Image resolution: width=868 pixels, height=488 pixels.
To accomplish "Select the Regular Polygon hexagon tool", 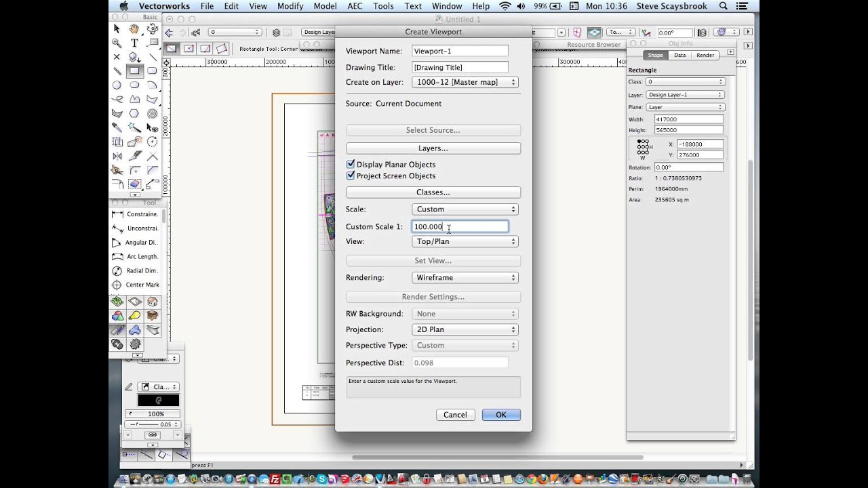I will [x=134, y=113].
